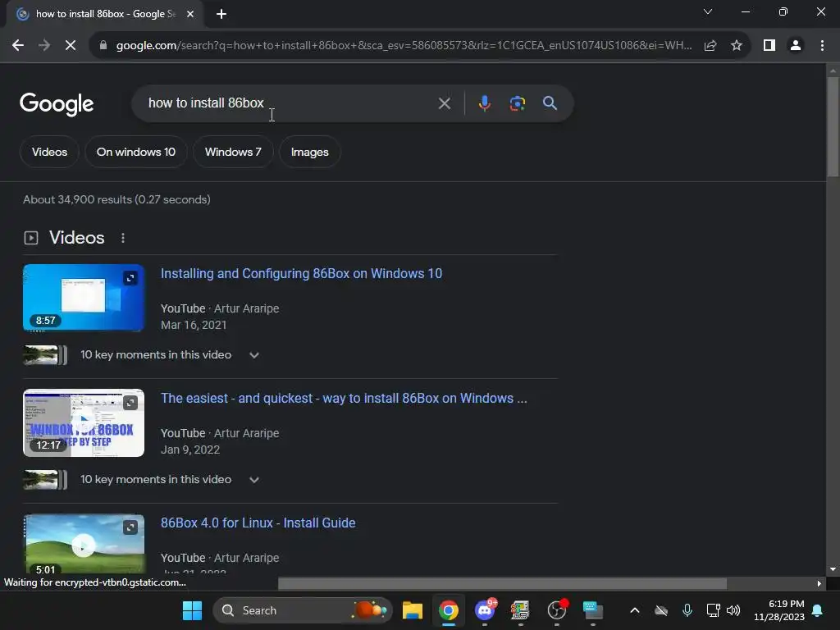The width and height of the screenshot is (840, 630).
Task: Expand key moments for Windows 10 video
Action: (254, 355)
